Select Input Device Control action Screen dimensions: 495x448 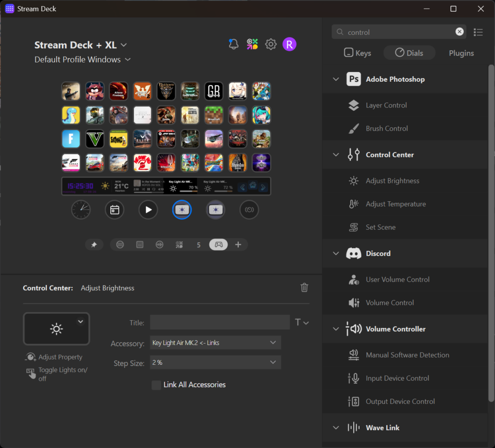(405, 378)
